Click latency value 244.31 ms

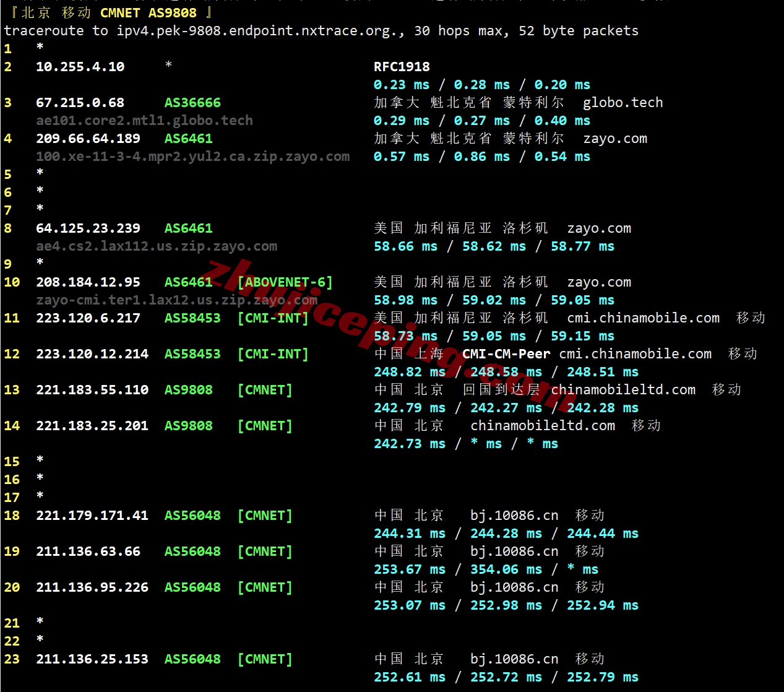(410, 534)
